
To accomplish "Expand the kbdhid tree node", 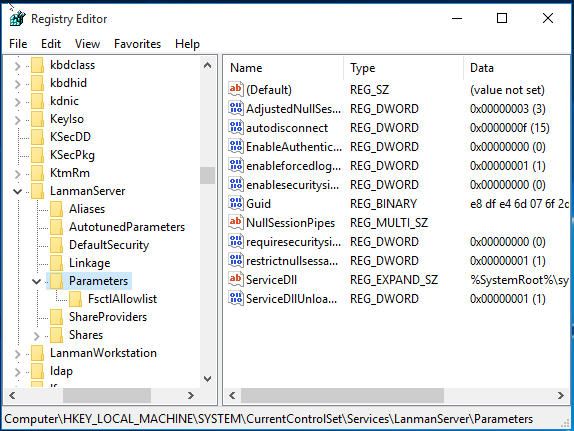I will [17, 83].
